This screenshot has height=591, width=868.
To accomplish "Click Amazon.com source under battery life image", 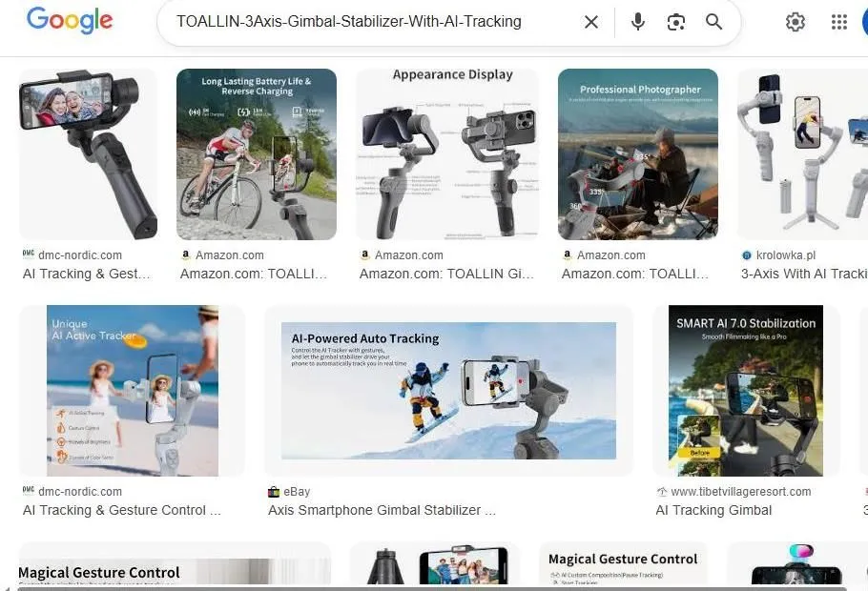I will point(229,255).
